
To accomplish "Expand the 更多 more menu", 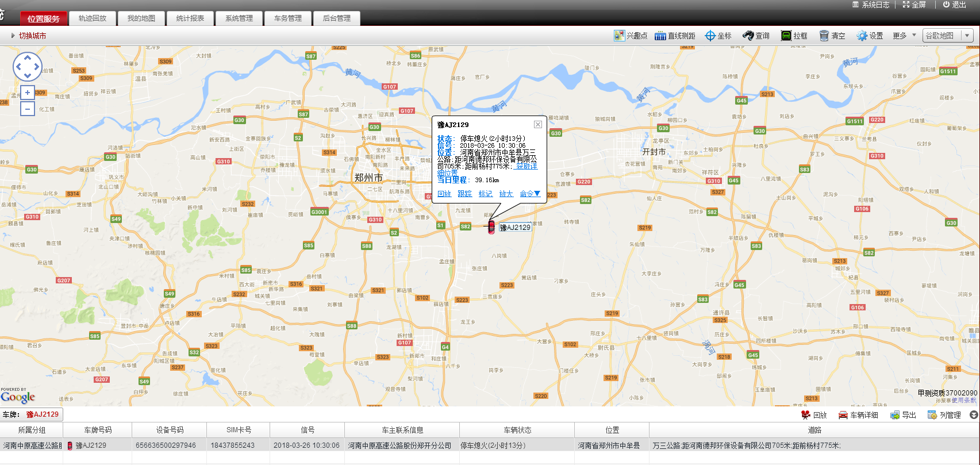I will pyautogui.click(x=904, y=36).
